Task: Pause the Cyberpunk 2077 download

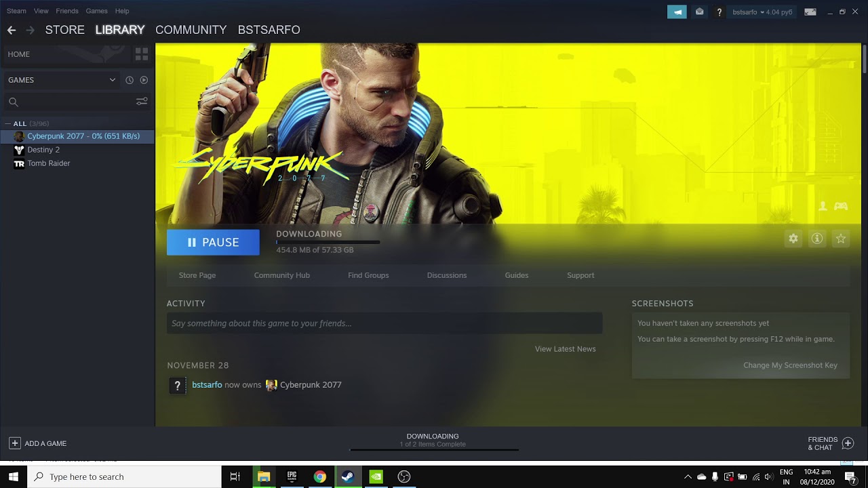Action: 213,243
